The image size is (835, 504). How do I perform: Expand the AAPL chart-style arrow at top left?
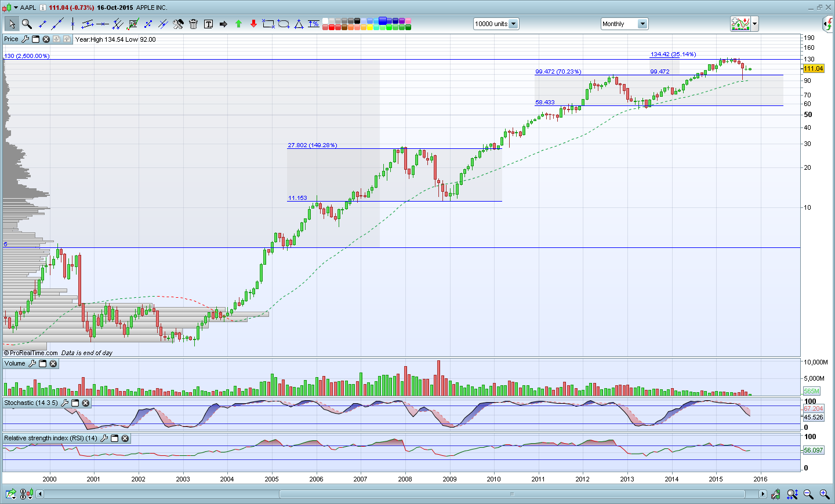tap(16, 8)
